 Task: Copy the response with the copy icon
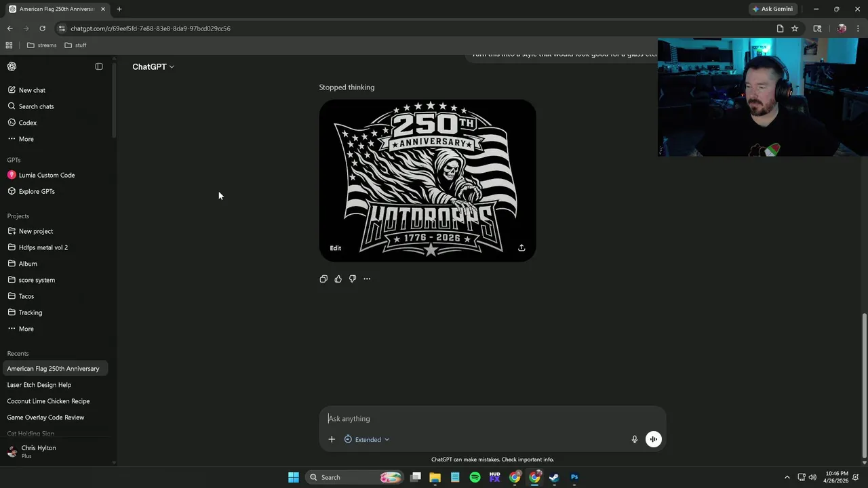[323, 279]
